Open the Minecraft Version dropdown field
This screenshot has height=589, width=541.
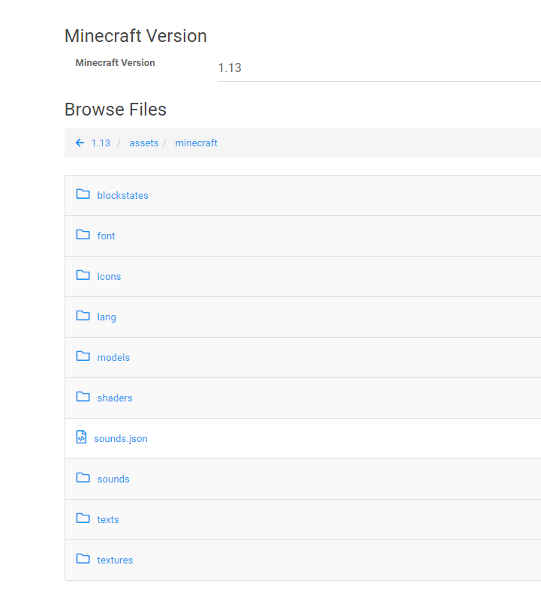(379, 68)
